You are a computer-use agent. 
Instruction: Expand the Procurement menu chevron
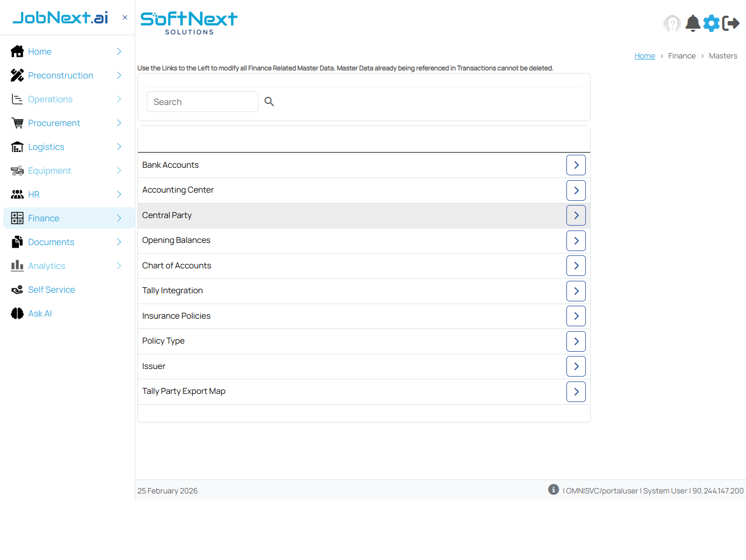pos(119,123)
